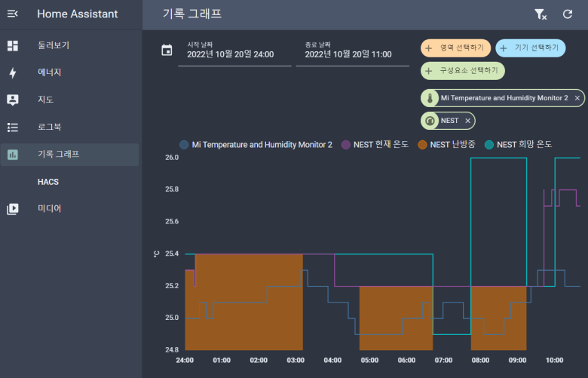This screenshot has height=378, width=588.
Task: Click the 기기 선택하기 button
Action: coord(530,48)
